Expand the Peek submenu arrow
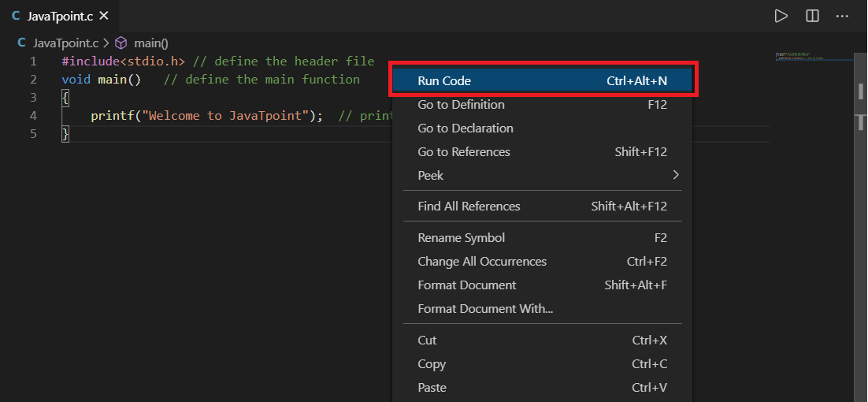Screen dimensions: 868x402 click(x=675, y=175)
